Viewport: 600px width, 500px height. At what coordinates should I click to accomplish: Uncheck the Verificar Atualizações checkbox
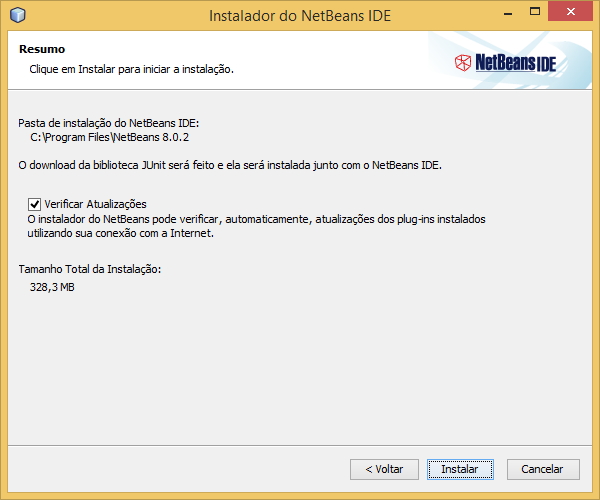34,204
